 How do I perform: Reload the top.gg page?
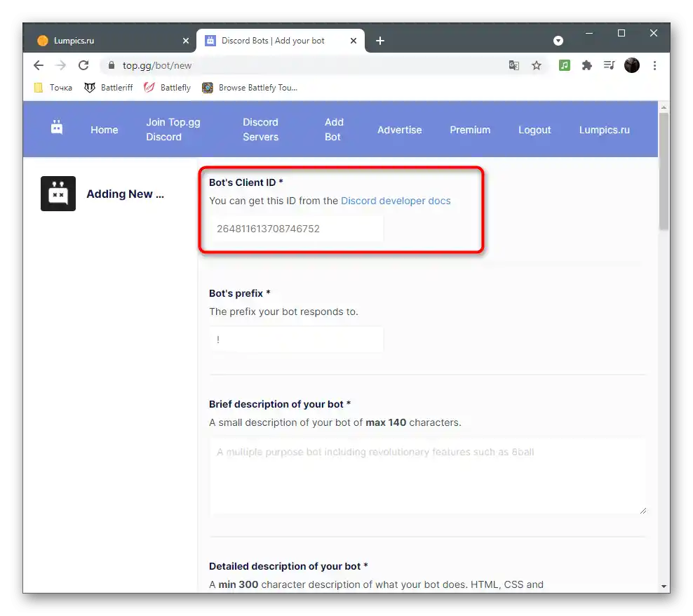coord(83,65)
